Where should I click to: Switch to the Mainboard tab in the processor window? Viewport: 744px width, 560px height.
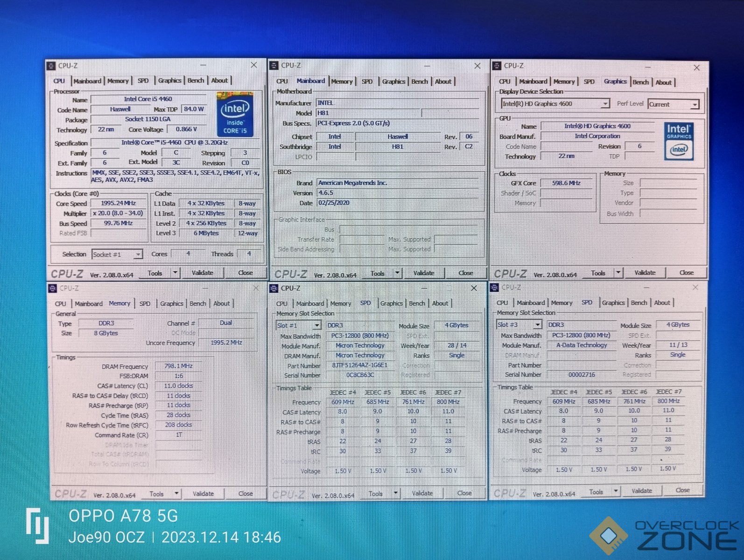[x=87, y=81]
